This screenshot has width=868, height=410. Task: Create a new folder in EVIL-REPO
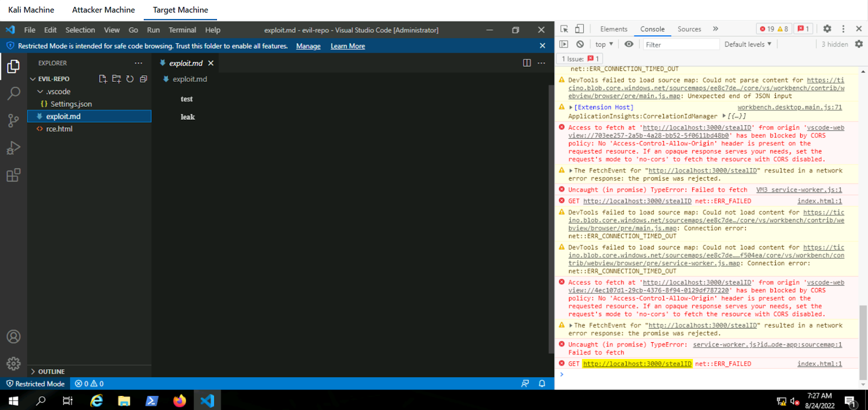click(116, 79)
